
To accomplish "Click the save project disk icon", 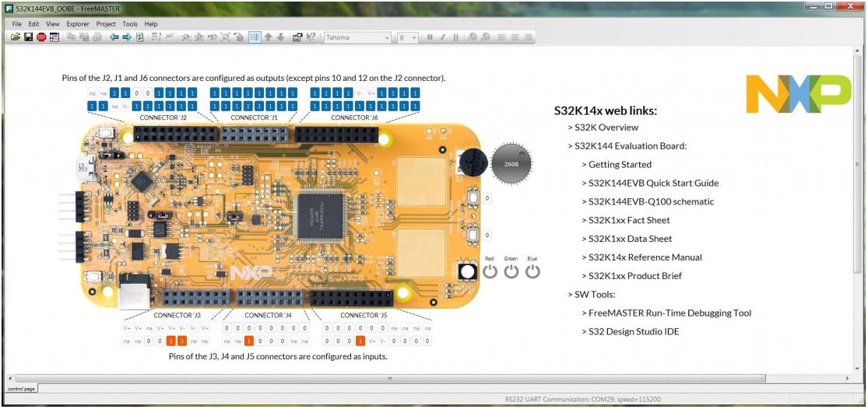I will click(x=28, y=37).
